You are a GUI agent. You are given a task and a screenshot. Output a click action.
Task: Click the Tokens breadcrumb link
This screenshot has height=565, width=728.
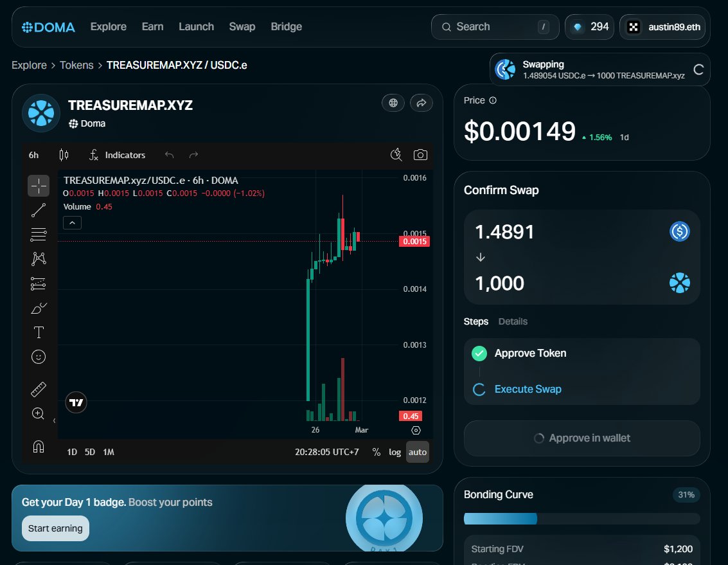coord(76,65)
